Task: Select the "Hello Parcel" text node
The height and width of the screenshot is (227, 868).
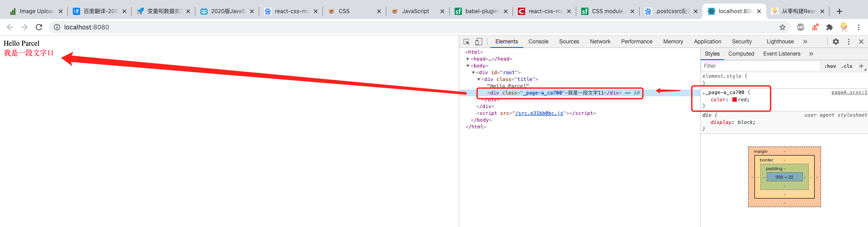Action: point(508,86)
